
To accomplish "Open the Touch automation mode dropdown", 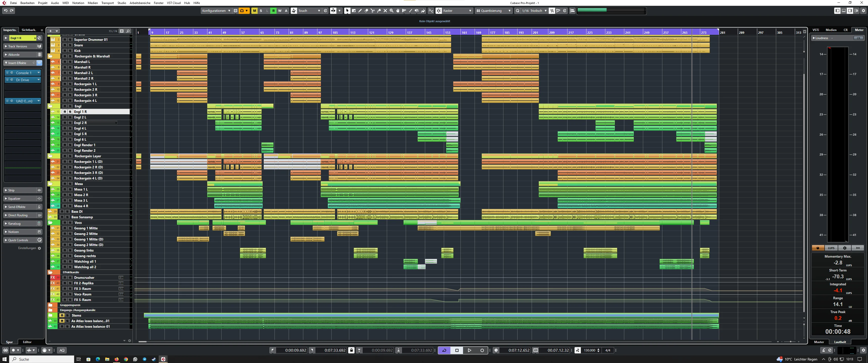I will click(x=309, y=11).
